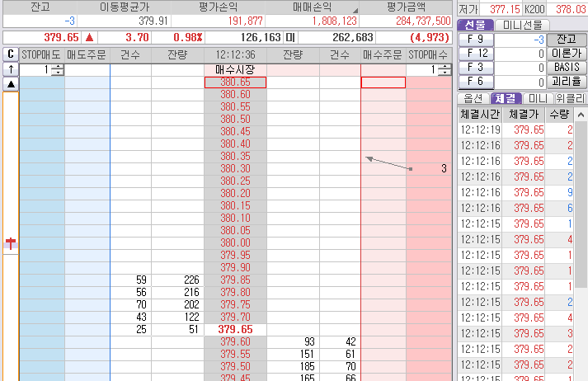
Task: Click the solid triangle scroll-up icon
Action: pyautogui.click(x=11, y=84)
